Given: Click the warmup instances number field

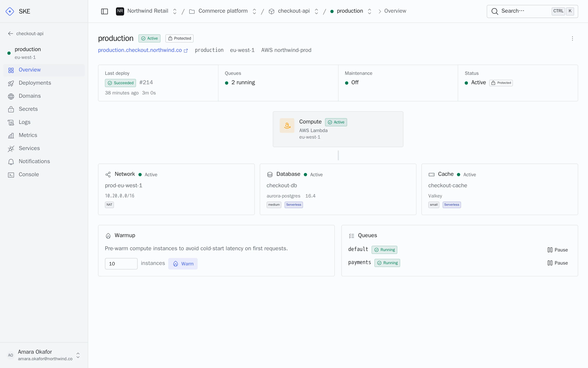Looking at the screenshot, I should pyautogui.click(x=121, y=264).
